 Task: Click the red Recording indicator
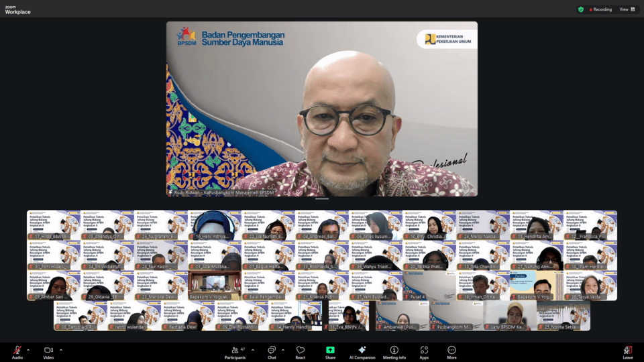600,9
